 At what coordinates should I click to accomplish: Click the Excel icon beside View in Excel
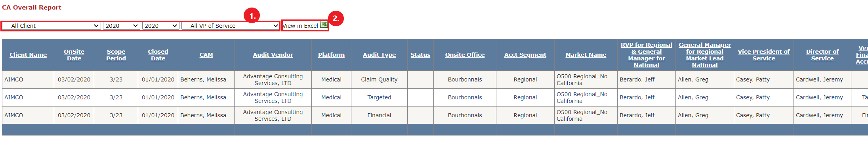point(324,25)
